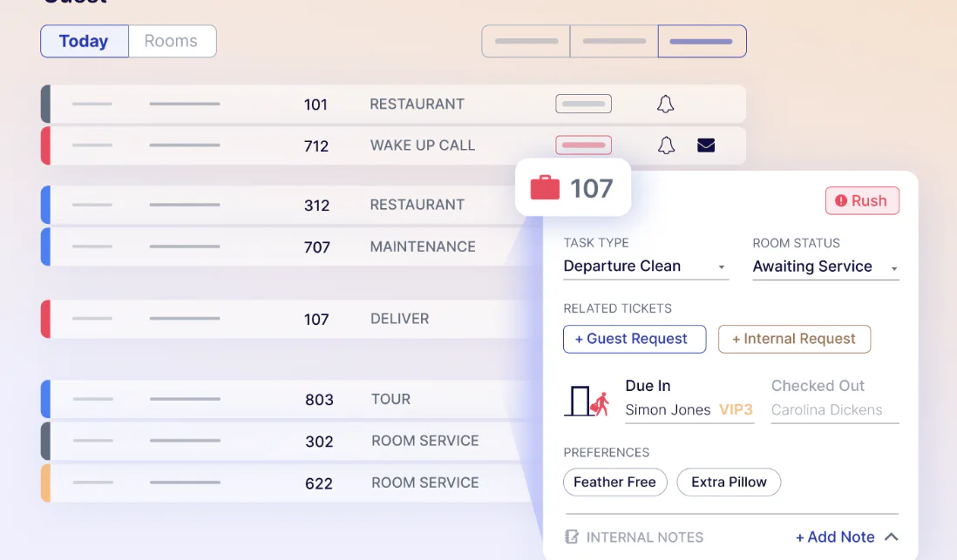The height and width of the screenshot is (560, 957).
Task: Click the VIP3 label
Action: (x=736, y=410)
